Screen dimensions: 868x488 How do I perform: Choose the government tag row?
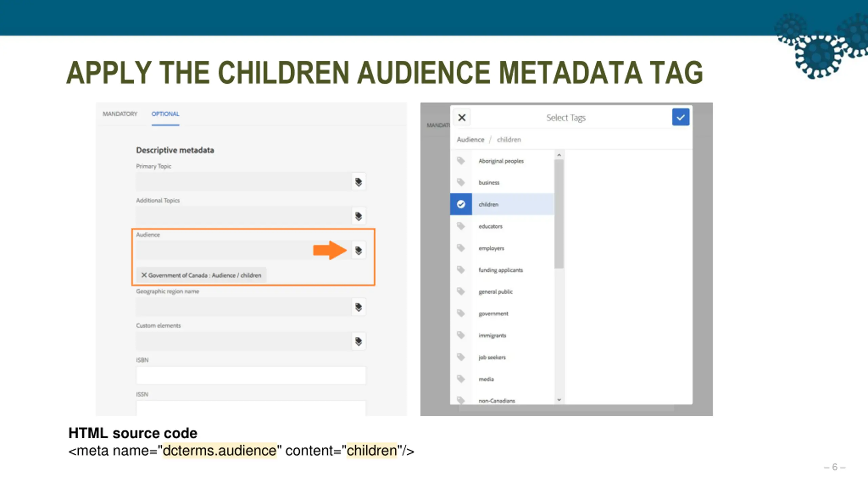502,313
